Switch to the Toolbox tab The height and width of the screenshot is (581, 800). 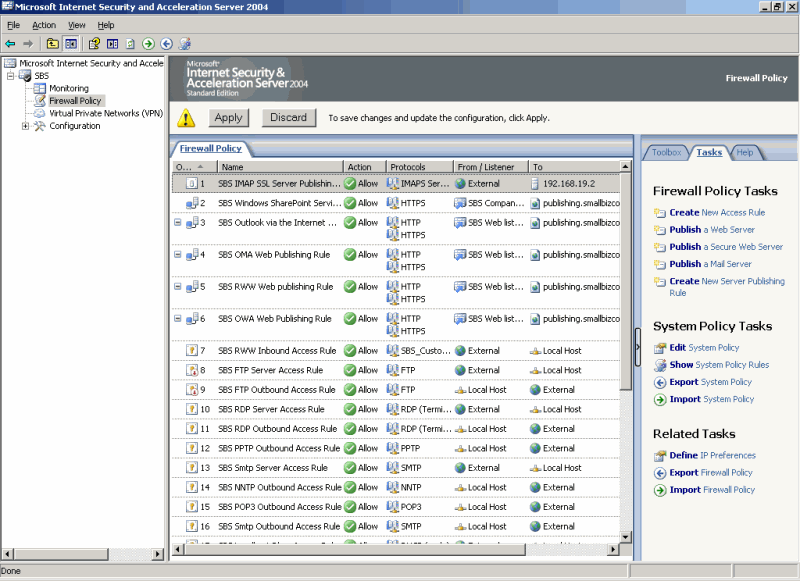pyautogui.click(x=666, y=152)
